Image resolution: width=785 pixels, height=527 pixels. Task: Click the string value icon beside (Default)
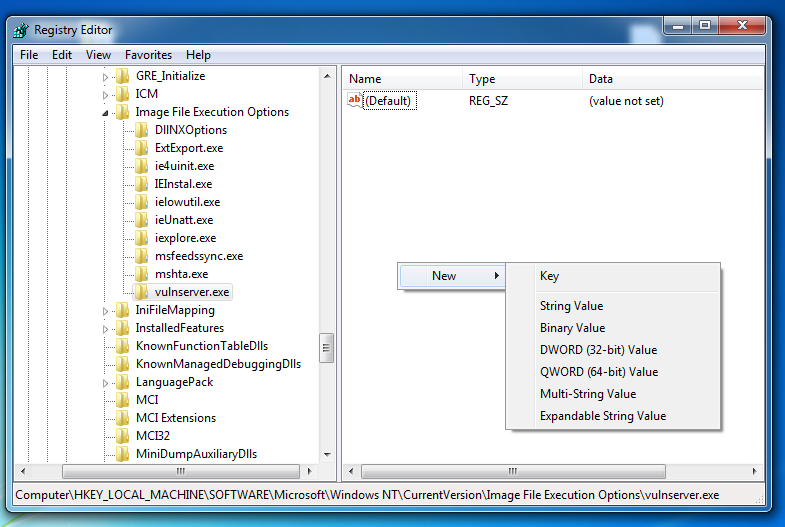pyautogui.click(x=354, y=100)
